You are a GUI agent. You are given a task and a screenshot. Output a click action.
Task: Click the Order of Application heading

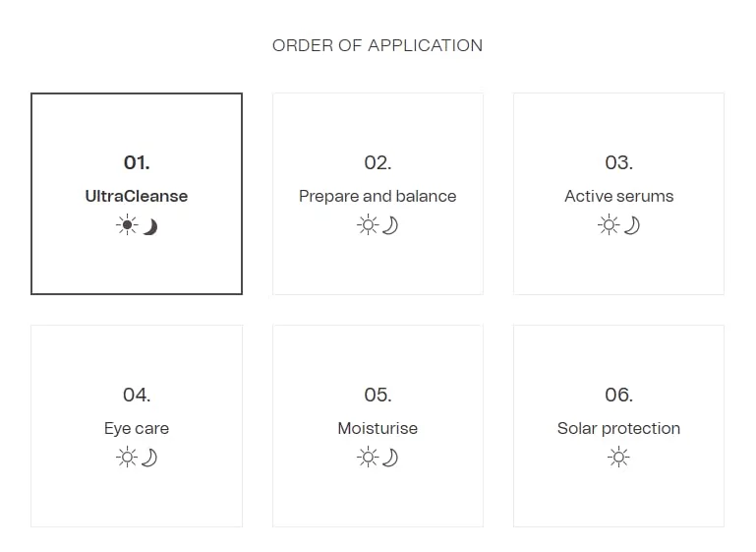click(378, 45)
